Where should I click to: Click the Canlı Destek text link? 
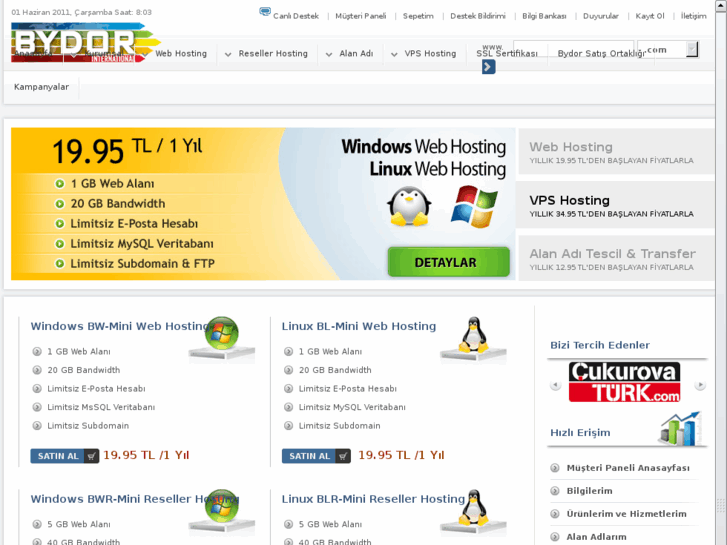click(296, 16)
